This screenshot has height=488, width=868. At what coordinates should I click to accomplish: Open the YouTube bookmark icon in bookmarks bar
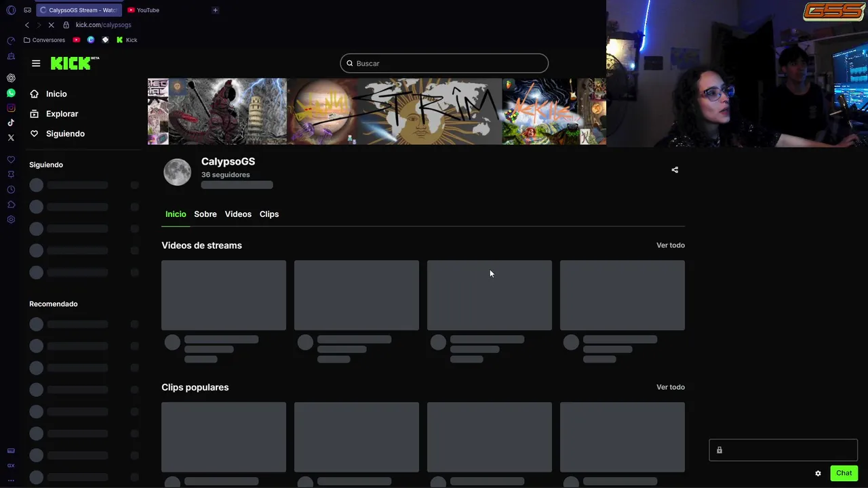point(76,40)
